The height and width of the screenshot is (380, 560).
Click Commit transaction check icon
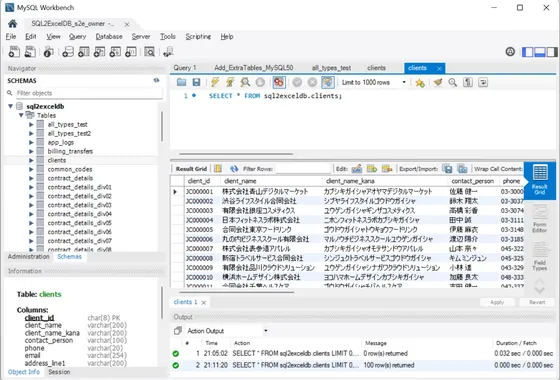click(297, 82)
